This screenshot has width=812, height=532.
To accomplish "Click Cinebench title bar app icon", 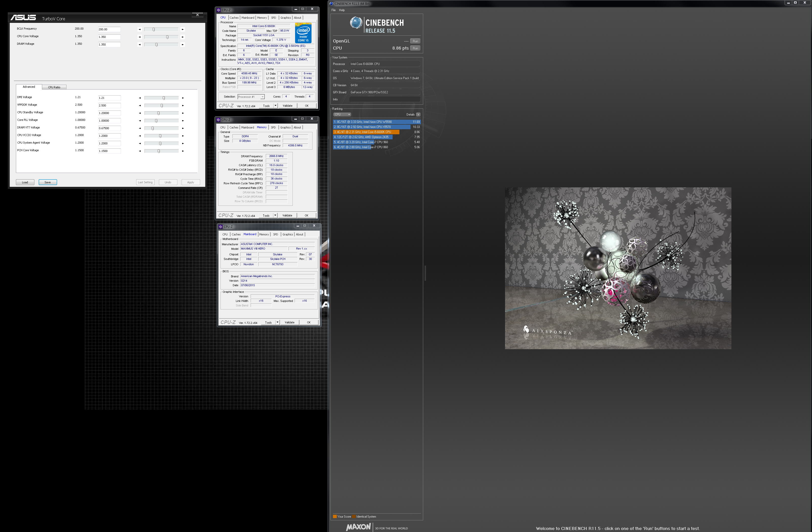I will 331,4.
